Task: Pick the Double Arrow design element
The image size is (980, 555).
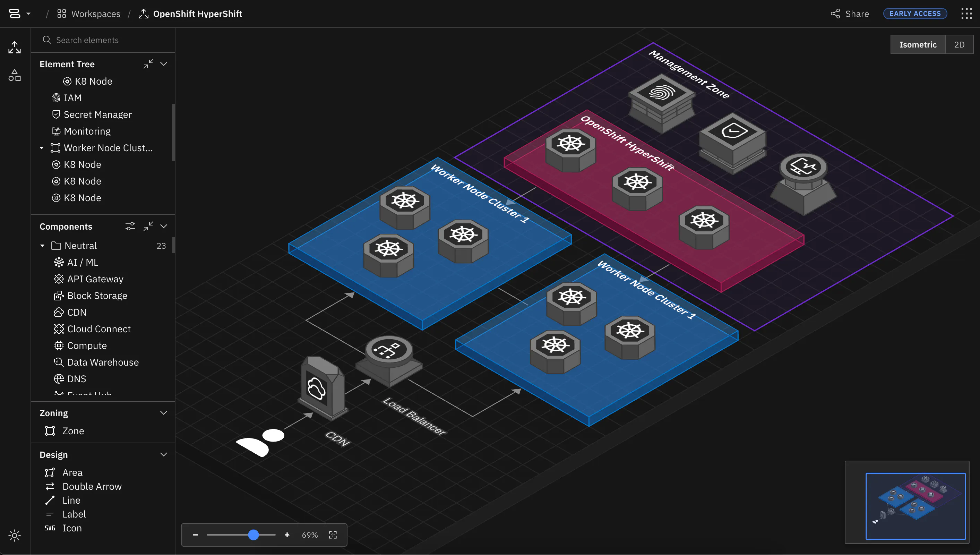Action: [x=83, y=486]
